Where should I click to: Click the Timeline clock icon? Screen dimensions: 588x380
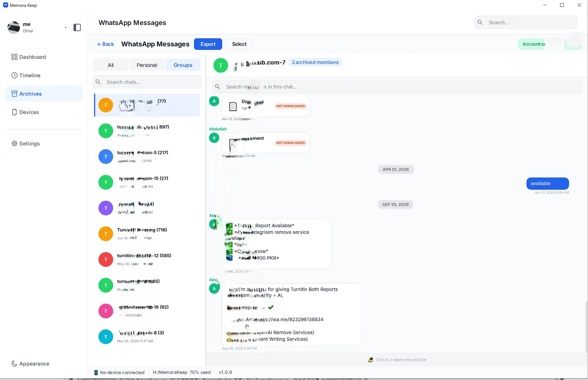point(14,75)
